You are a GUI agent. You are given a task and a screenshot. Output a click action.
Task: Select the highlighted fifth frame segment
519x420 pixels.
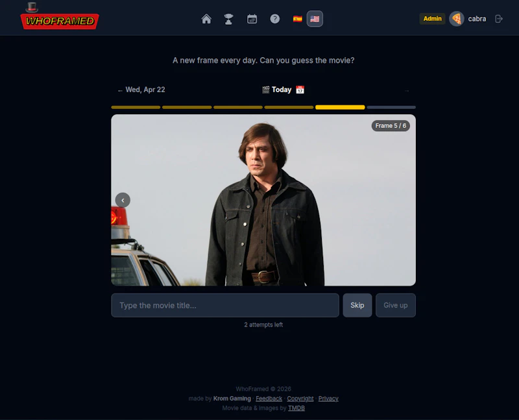(x=340, y=107)
